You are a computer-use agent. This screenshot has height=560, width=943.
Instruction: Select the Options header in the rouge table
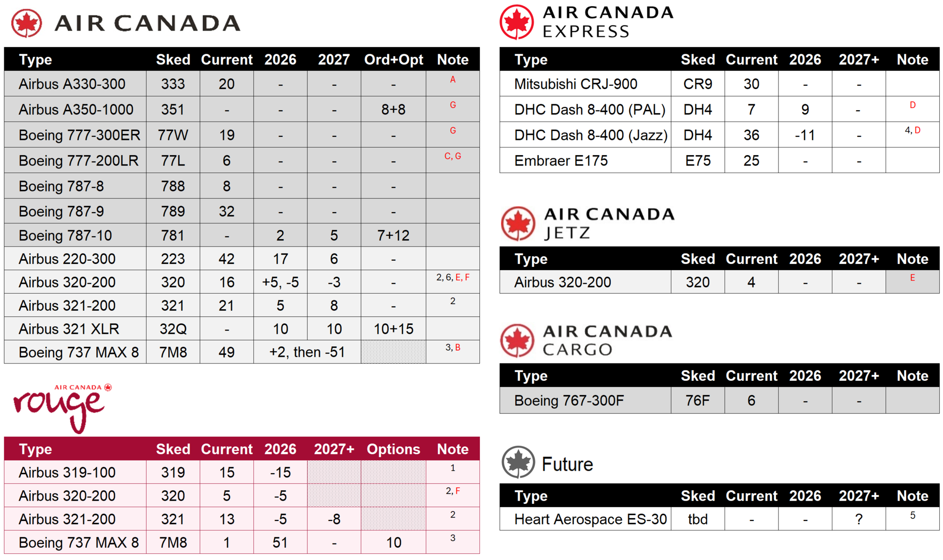[x=393, y=449]
